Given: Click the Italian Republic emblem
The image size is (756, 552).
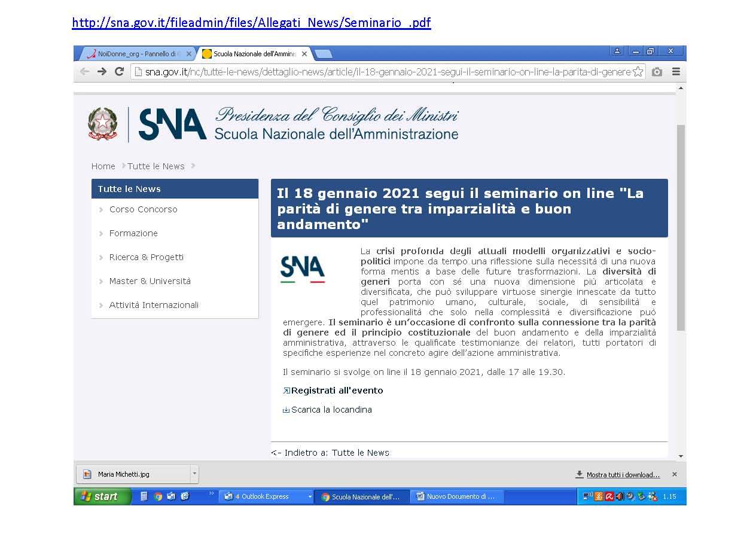Looking at the screenshot, I should pyautogui.click(x=103, y=124).
